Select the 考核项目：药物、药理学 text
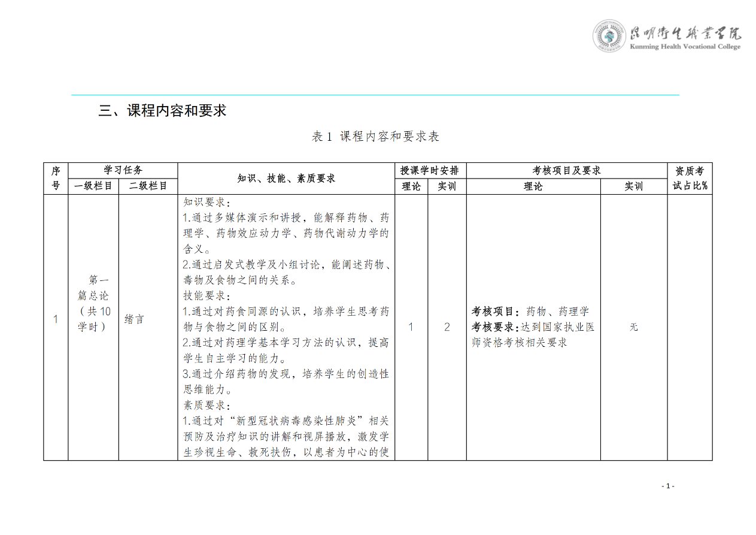Screen dimensions: 756x535 coord(530,312)
